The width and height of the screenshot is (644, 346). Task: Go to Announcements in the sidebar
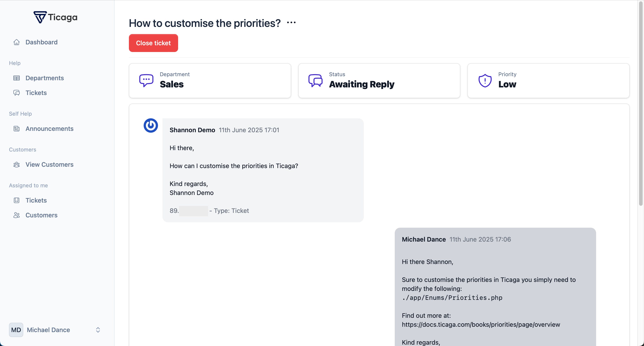tap(49, 129)
